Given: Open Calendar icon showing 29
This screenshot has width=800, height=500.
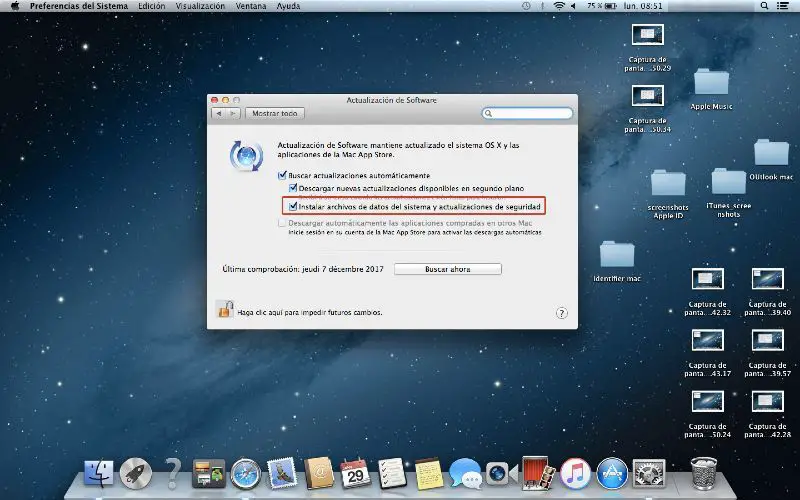Looking at the screenshot, I should [355, 473].
